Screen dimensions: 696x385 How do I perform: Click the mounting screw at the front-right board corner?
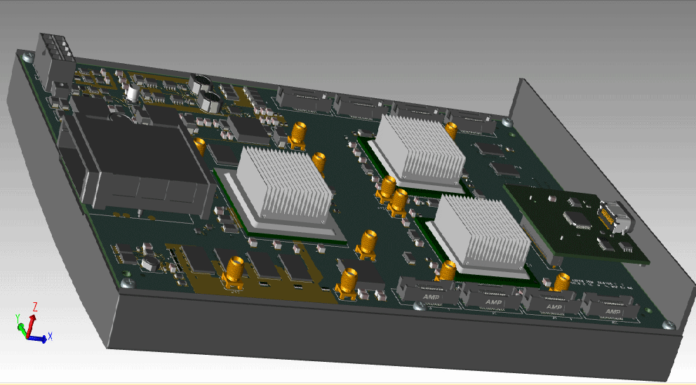point(668,325)
